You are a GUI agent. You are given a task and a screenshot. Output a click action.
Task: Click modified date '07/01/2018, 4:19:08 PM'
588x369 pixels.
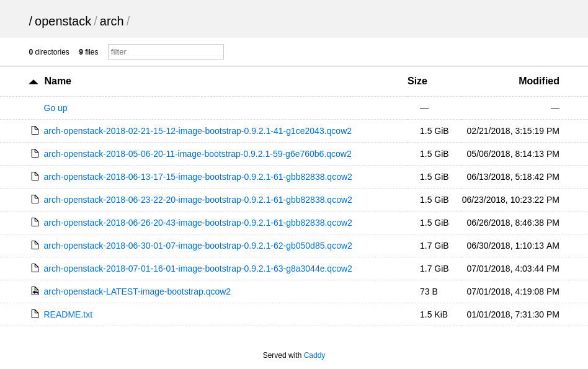(x=513, y=291)
